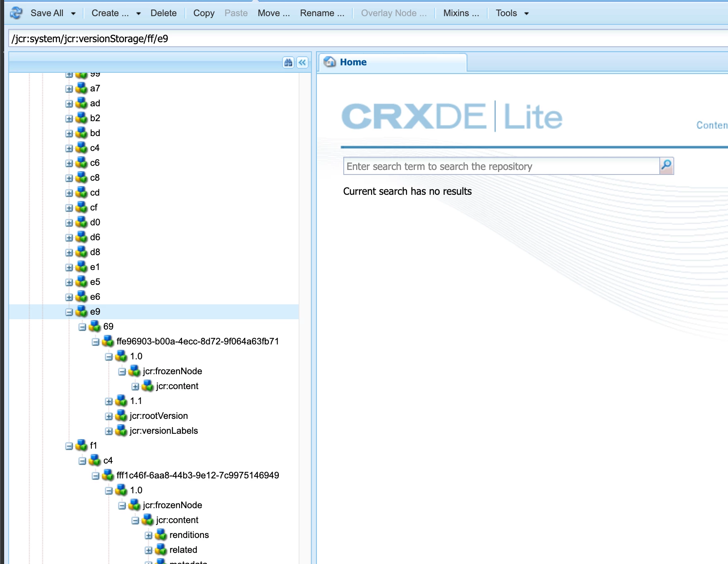Click the e1 node icon

click(81, 267)
